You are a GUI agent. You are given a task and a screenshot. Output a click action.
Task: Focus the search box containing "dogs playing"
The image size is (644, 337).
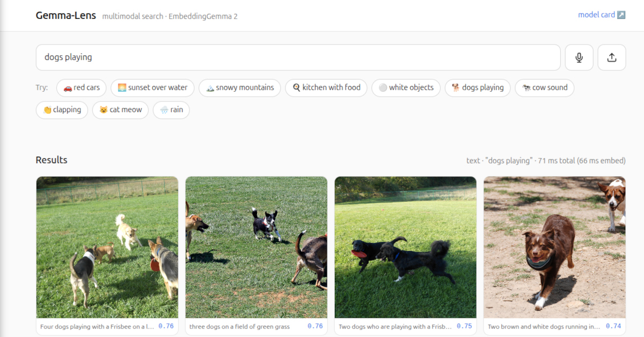coord(298,57)
